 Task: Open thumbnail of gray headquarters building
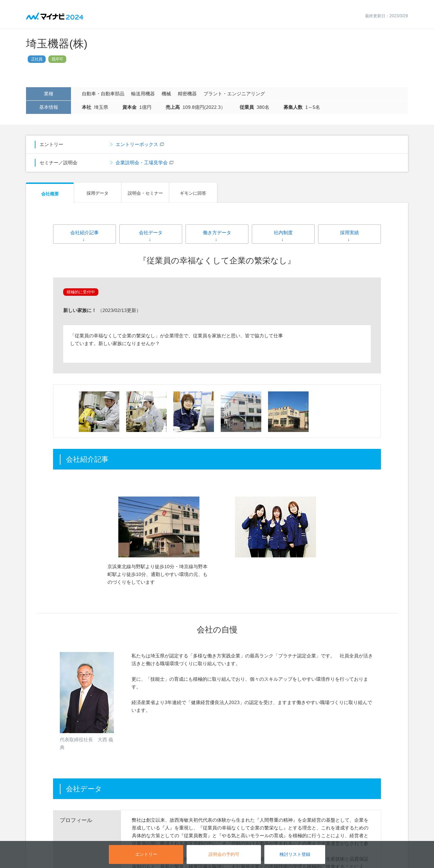241,412
